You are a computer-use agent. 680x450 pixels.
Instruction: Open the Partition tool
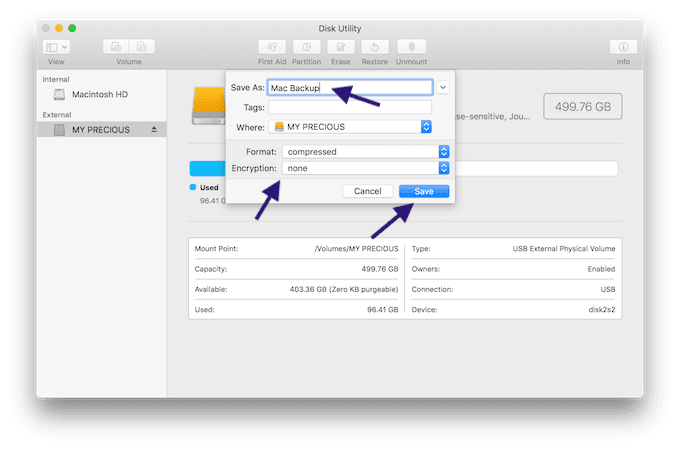tap(307, 47)
